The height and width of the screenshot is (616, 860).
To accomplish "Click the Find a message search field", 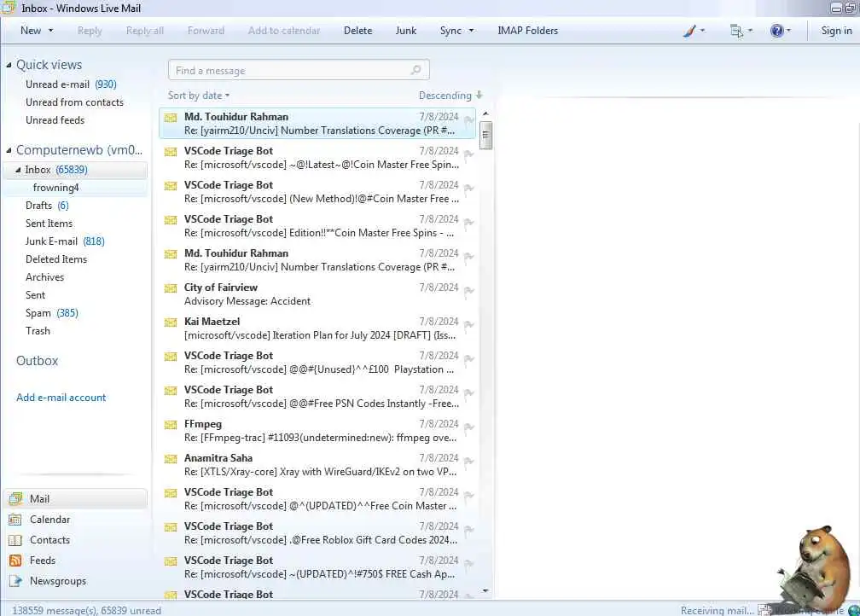I will [299, 70].
